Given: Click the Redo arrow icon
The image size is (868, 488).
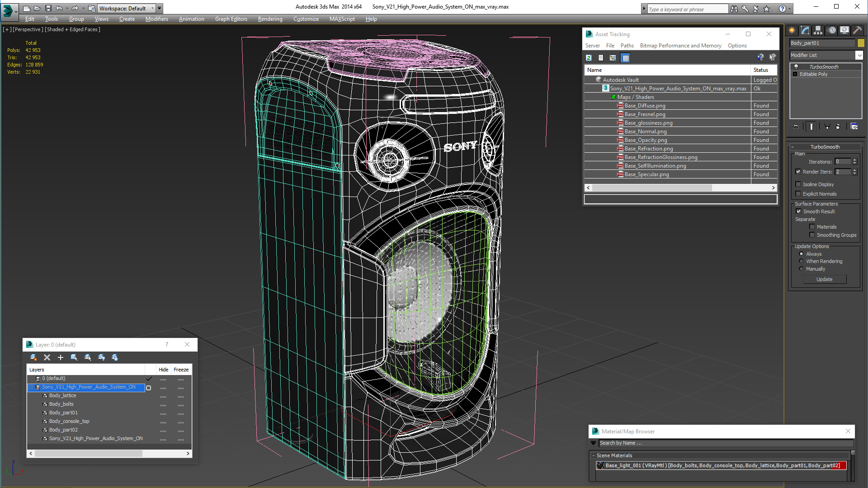Looking at the screenshot, I should (x=75, y=8).
